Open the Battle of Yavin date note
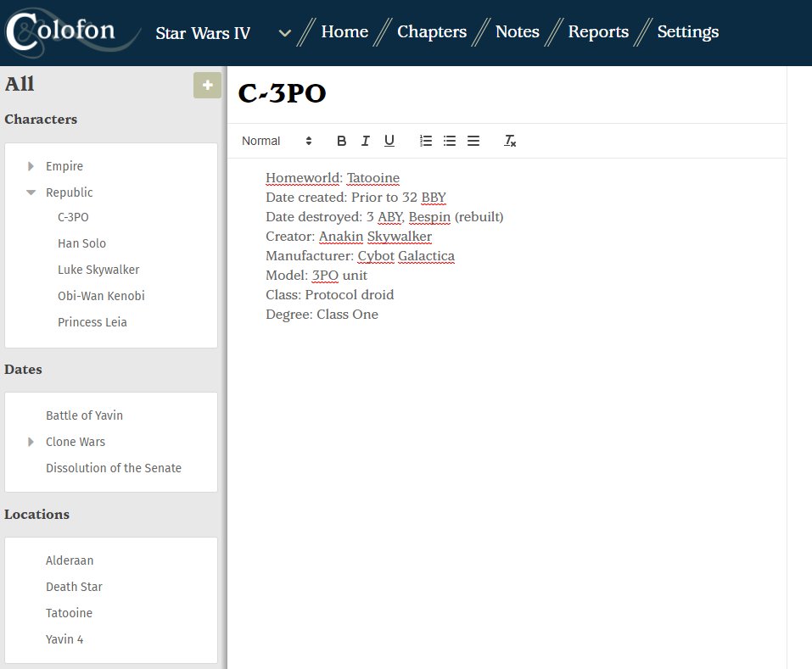The width and height of the screenshot is (812, 669). pyautogui.click(x=84, y=415)
